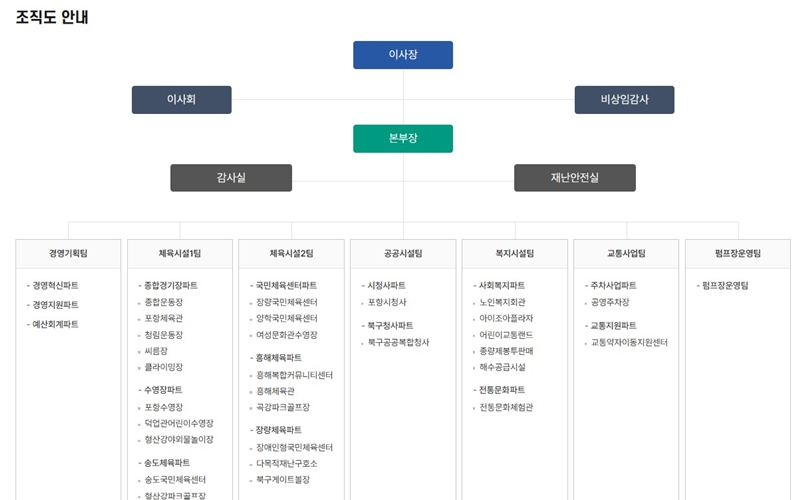The image size is (800, 500).
Task: Select the 체육시설2팀 team header
Action: pos(291,254)
